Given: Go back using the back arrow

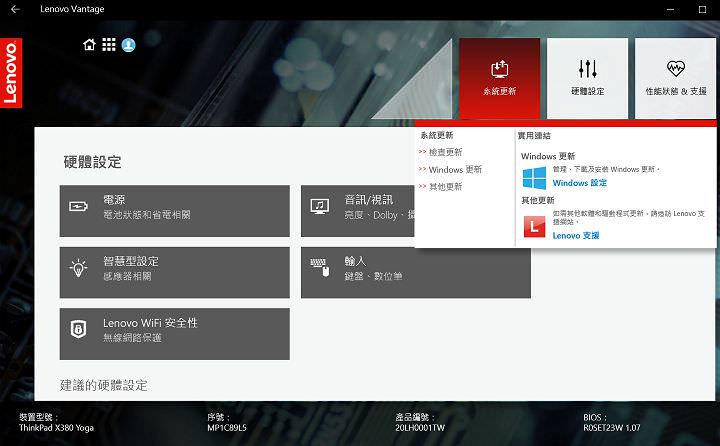Looking at the screenshot, I should 15,9.
